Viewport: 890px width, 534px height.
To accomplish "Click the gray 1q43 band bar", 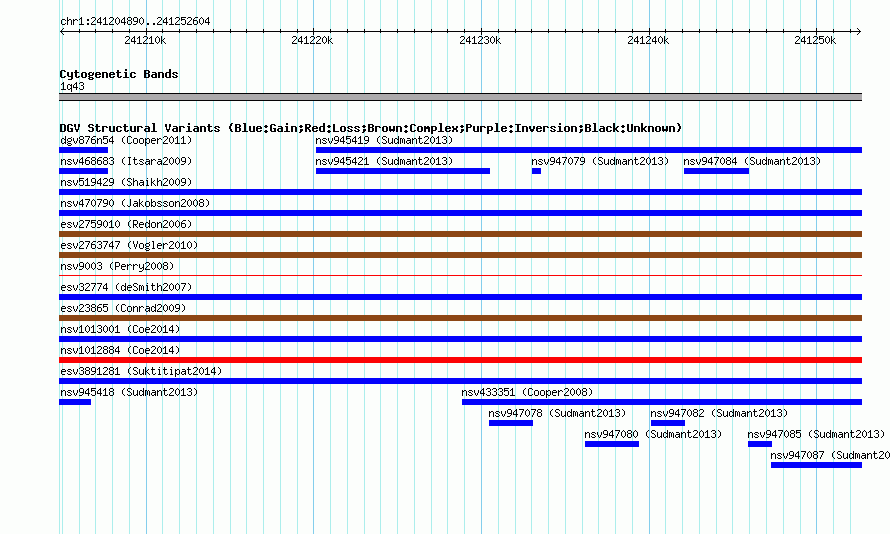I will coord(460,97).
